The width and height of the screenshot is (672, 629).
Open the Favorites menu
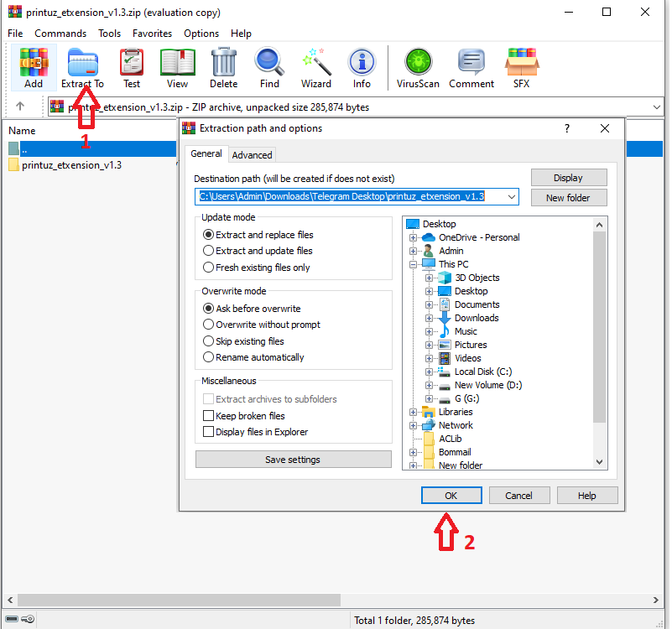click(152, 34)
